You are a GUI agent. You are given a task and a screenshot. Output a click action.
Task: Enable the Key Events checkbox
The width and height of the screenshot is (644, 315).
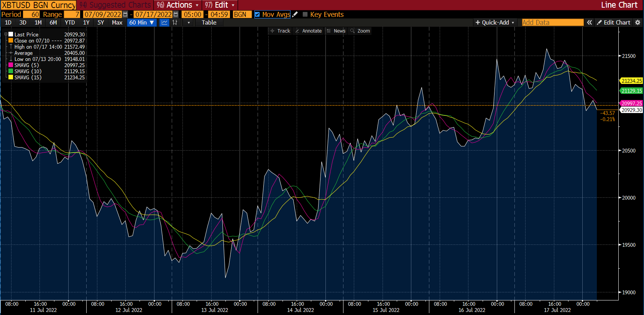pos(305,15)
